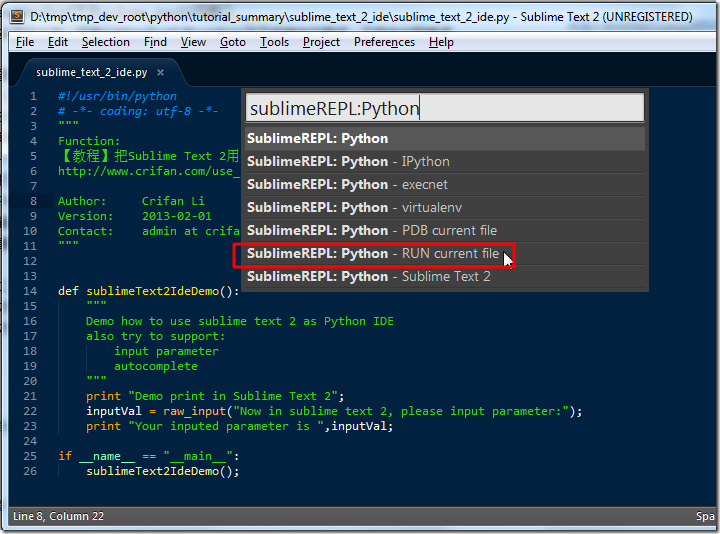
Task: Click the '# -*- coding: utf-8 -*-' comment
Action: [138, 111]
